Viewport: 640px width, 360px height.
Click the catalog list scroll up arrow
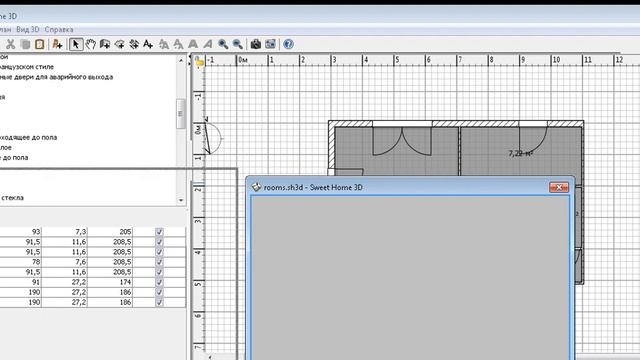(x=181, y=60)
